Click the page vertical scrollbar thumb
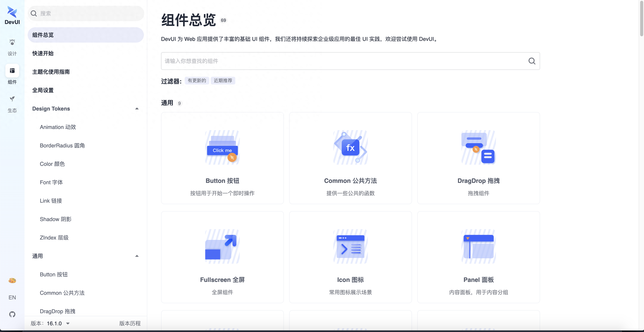Screen dimensions: 644x332 click(642, 19)
